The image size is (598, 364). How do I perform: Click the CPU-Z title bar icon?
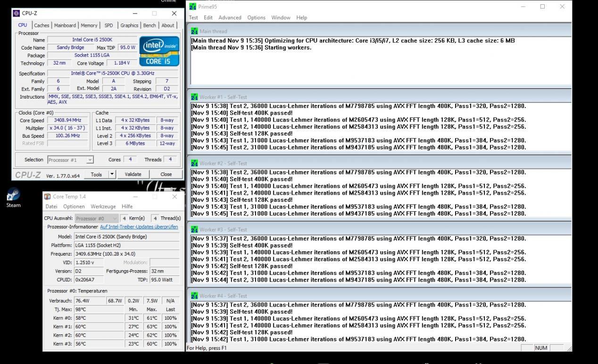pos(16,13)
